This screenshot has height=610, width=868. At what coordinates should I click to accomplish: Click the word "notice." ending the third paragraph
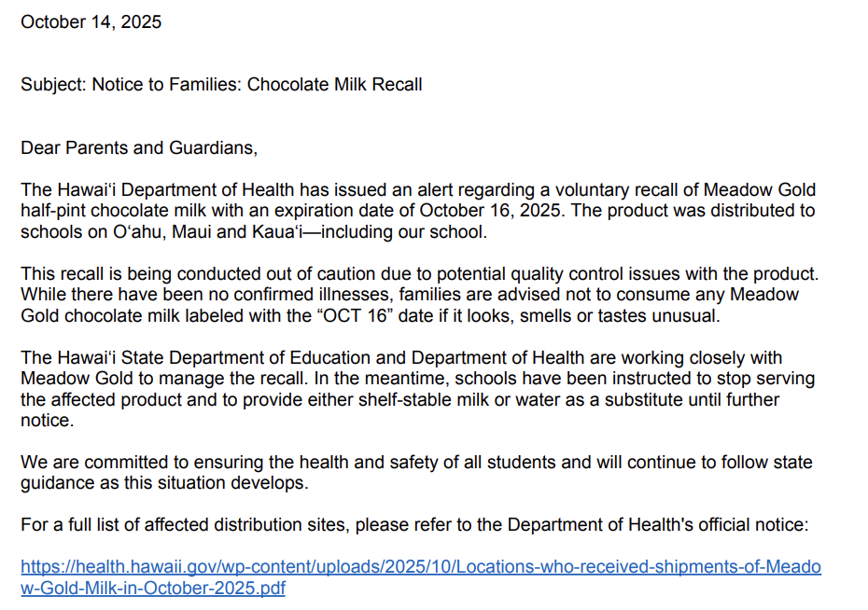46,421
